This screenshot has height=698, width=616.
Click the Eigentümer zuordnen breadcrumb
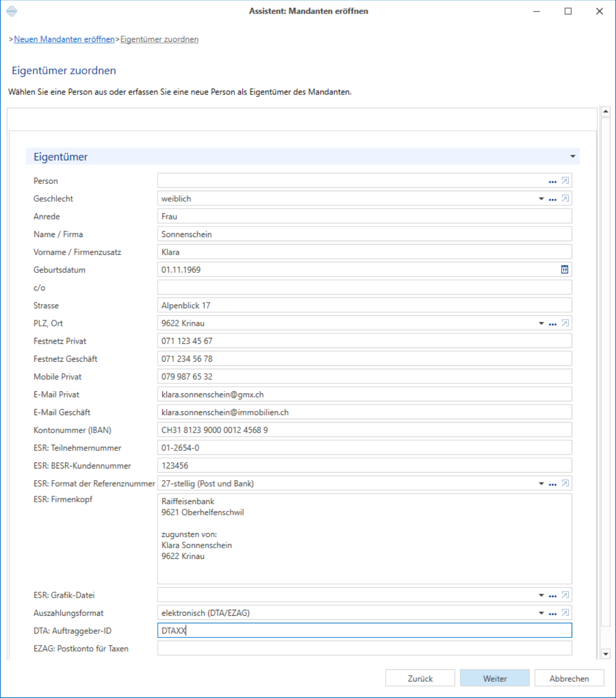coord(159,39)
